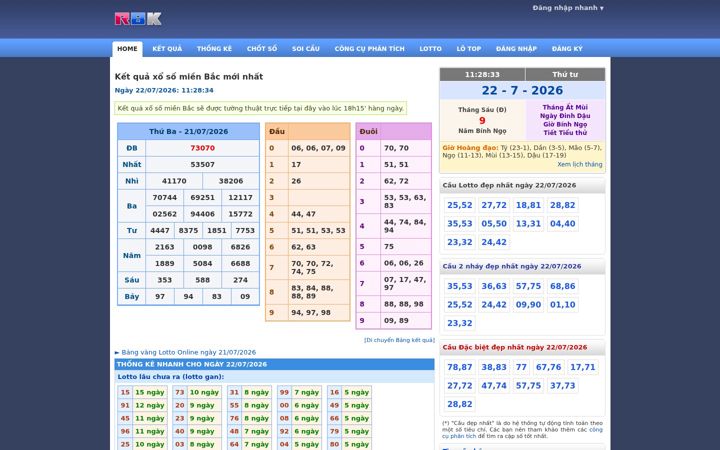Screen dimensions: 720x450
Task: Select pair 67,76 in Cầu Đặc biệt
Action: 548,367
